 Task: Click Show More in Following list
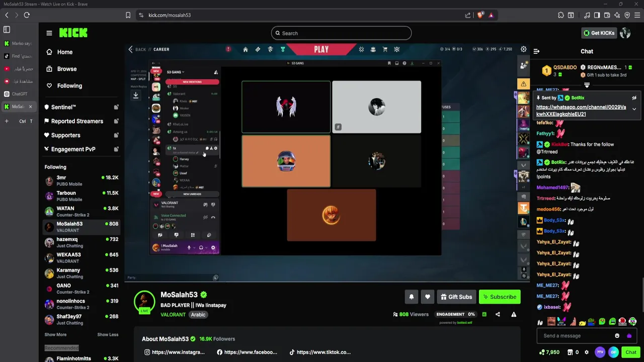[x=55, y=335]
